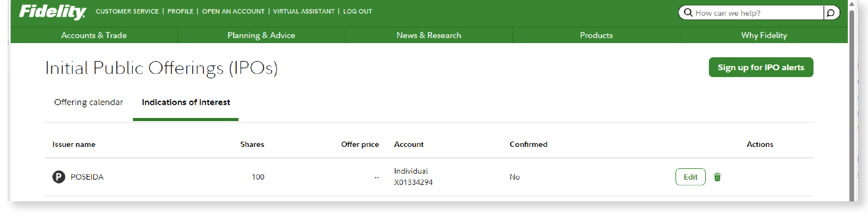Focus the 'How can we help?' search field
This screenshot has height=218, width=868.
click(x=755, y=13)
